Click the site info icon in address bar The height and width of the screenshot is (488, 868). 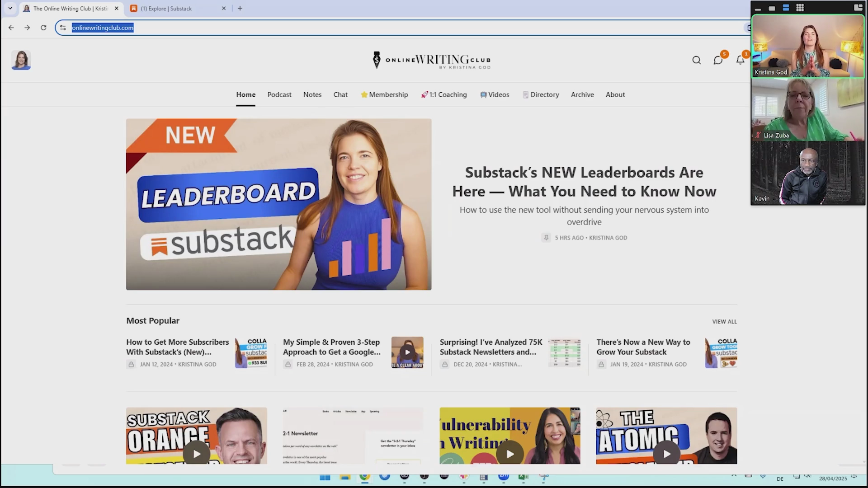click(x=63, y=28)
